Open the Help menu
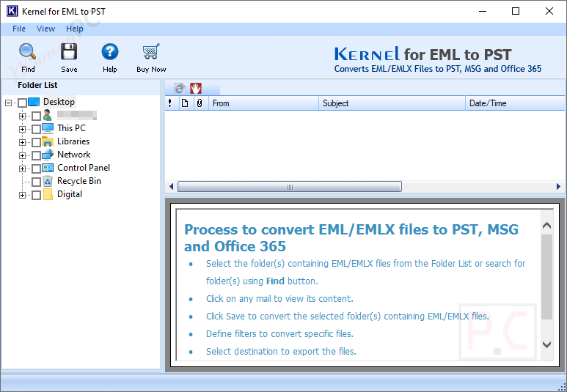Viewport: 567px width, 392px height. pos(75,29)
